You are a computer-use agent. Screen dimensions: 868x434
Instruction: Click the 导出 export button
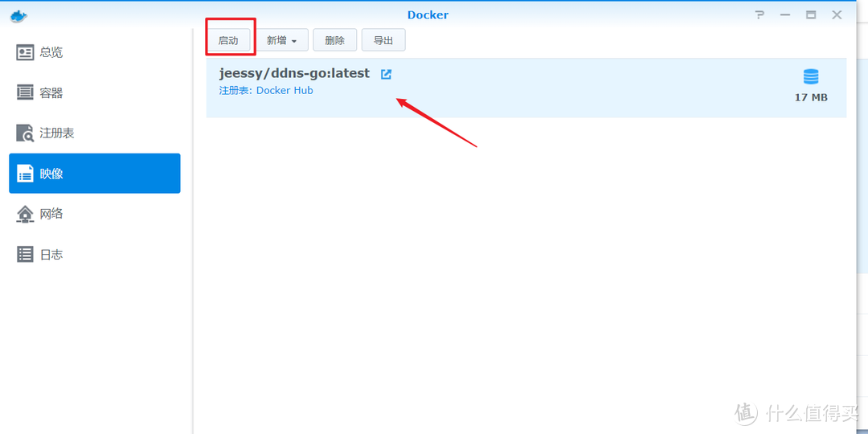tap(383, 40)
